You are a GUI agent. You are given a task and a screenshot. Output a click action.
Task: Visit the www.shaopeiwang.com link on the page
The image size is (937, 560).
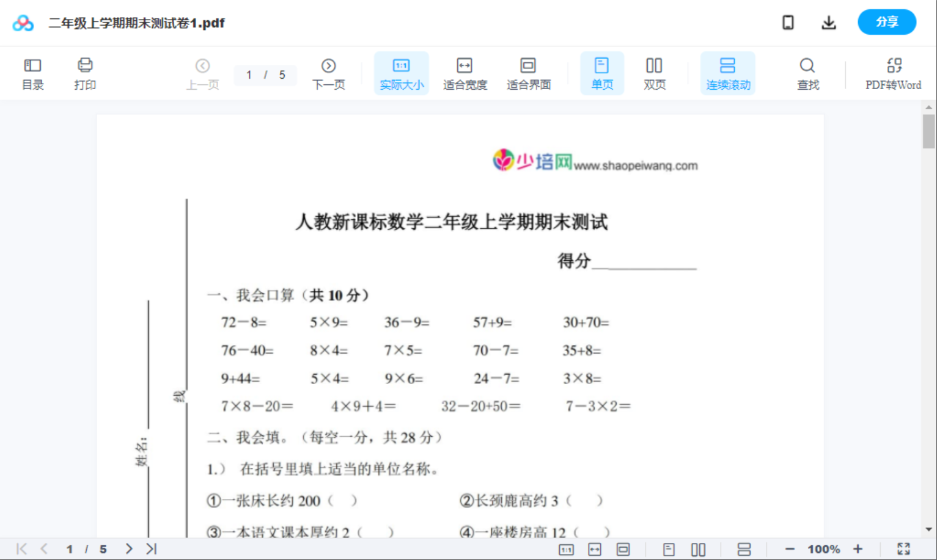tap(638, 164)
